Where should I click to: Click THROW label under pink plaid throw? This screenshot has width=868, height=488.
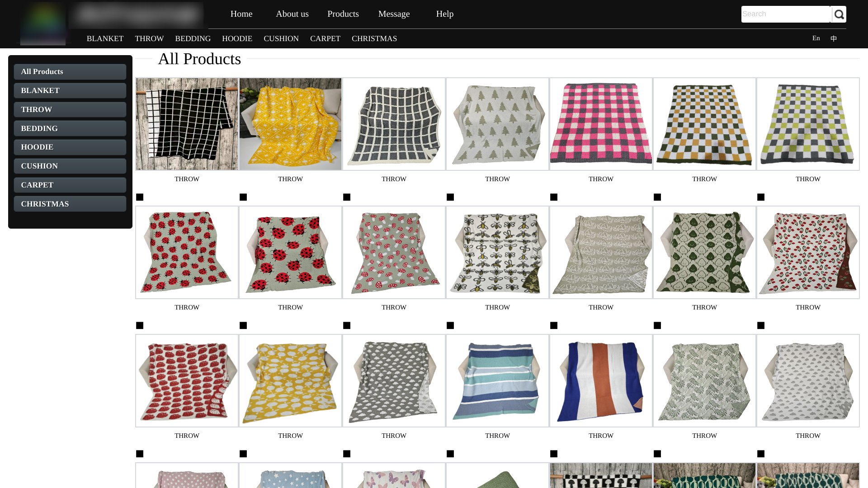tap(601, 179)
